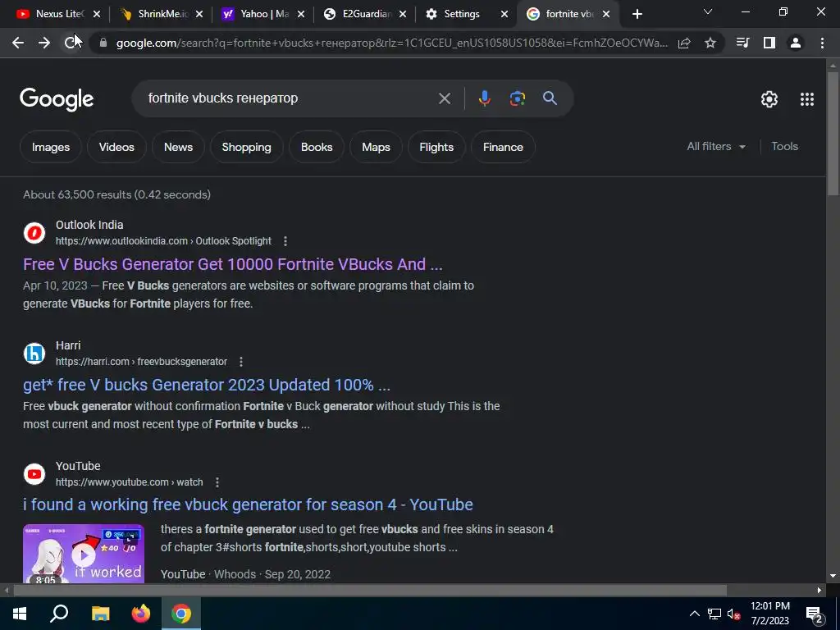
Task: Open File Explorer from the taskbar
Action: 100,614
